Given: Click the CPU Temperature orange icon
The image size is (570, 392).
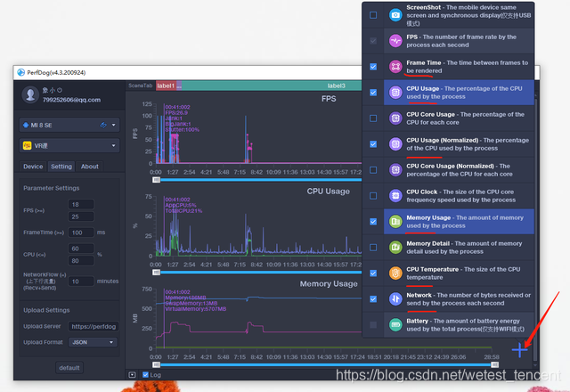Looking at the screenshot, I should coord(395,274).
